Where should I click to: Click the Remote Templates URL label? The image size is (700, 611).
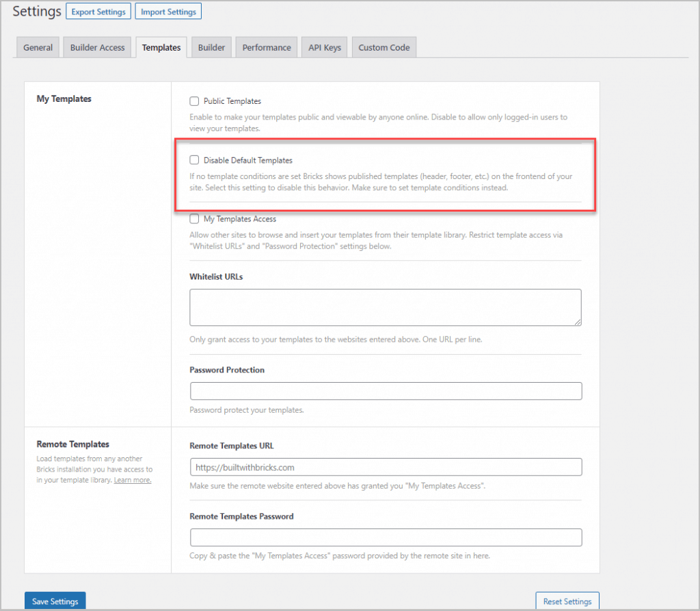[x=232, y=446]
